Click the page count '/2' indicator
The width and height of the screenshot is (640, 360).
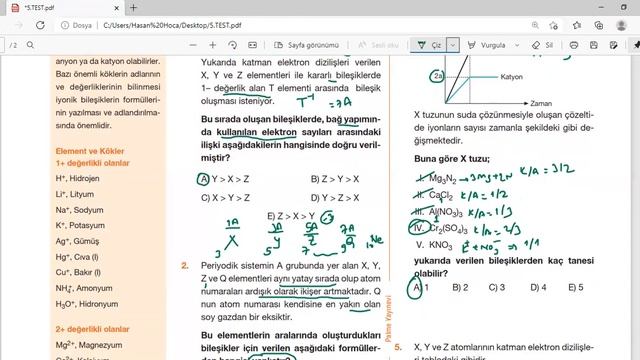pyautogui.click(x=13, y=45)
